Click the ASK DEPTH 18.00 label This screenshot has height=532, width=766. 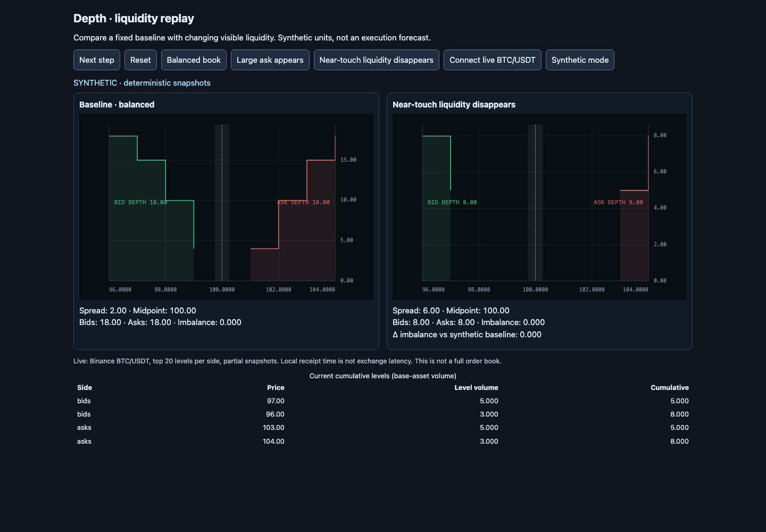coord(303,202)
